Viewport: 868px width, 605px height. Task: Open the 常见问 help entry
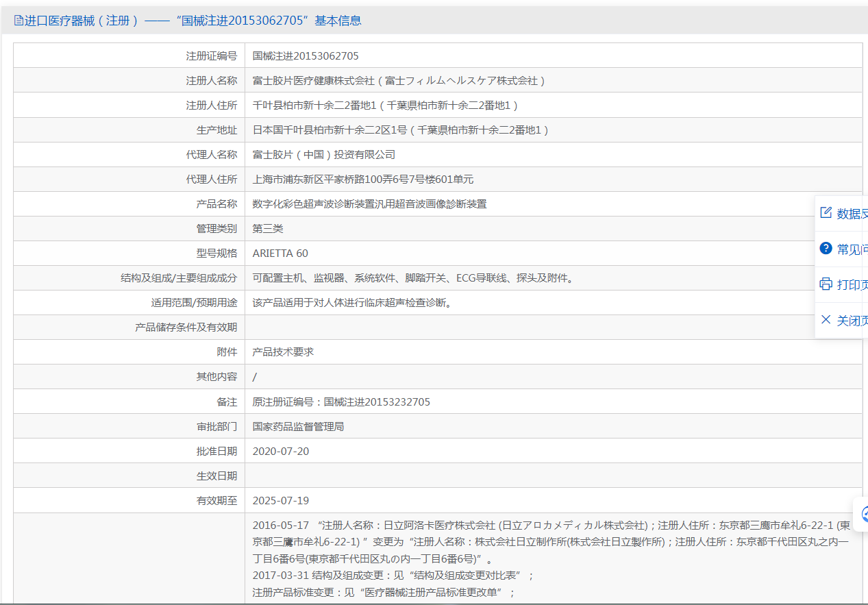coord(841,249)
